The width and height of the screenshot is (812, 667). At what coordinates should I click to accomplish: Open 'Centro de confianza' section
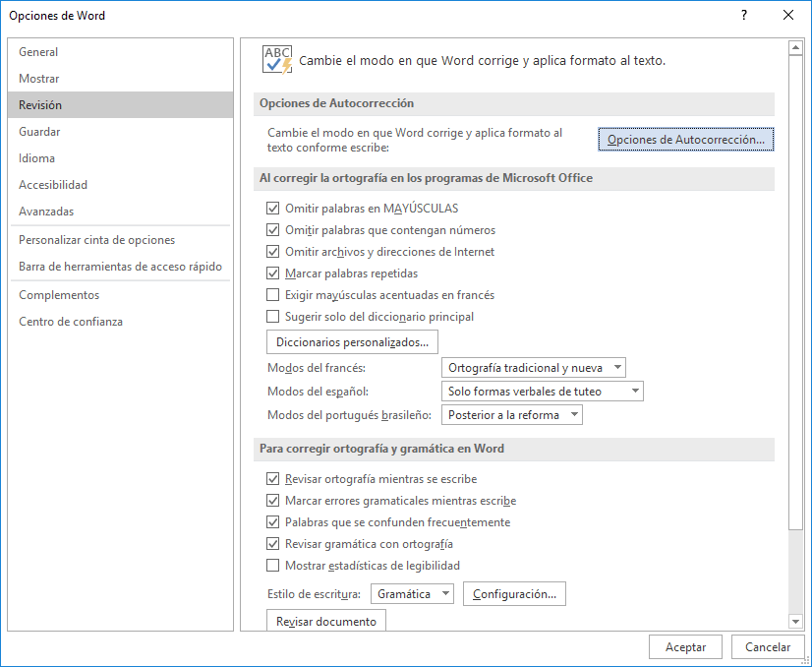(x=71, y=322)
